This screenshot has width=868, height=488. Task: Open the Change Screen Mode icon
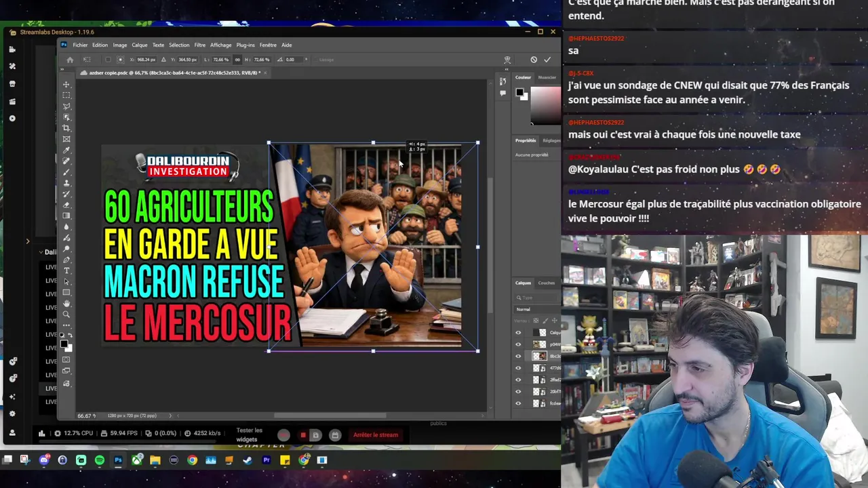(x=66, y=371)
